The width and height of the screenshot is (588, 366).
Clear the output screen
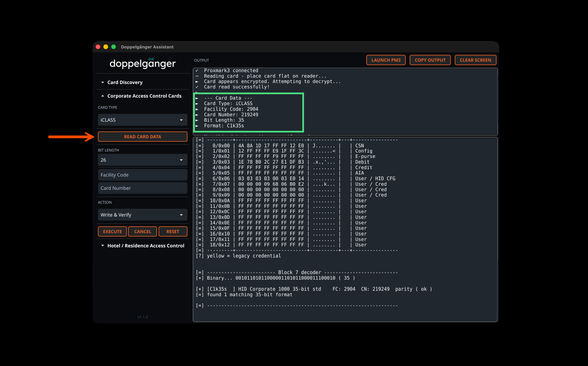tap(475, 60)
